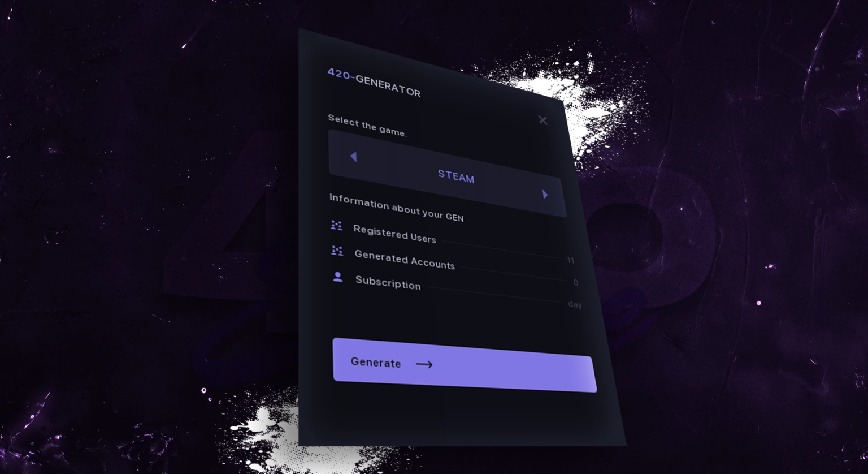Close the 420-Generator panel with the X
Viewport: 868px width, 474px height.
(x=542, y=120)
